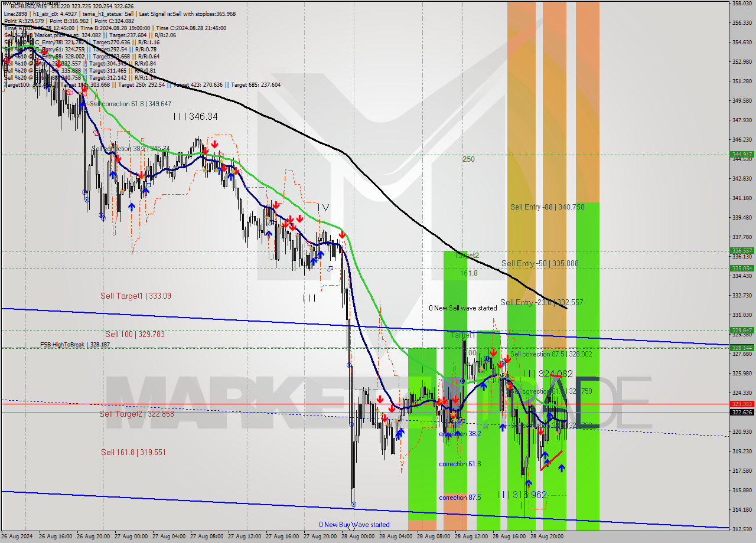Select the 'Sell Entry -88 | 340.758' label
756x543 pixels.
coord(548,207)
